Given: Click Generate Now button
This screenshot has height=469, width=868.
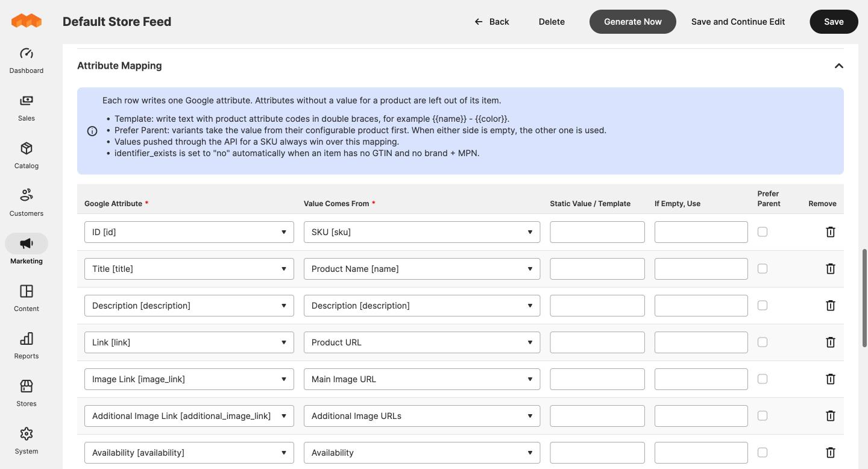Looking at the screenshot, I should 633,22.
